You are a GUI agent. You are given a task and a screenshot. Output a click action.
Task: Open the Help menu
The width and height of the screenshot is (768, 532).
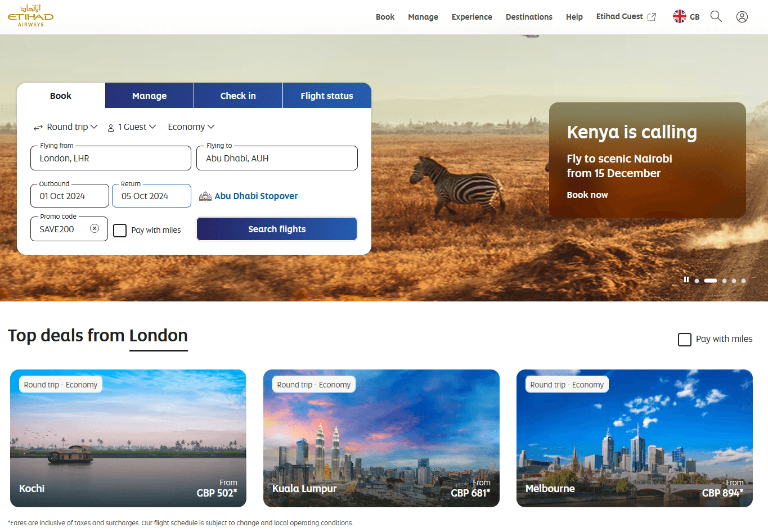pos(574,17)
